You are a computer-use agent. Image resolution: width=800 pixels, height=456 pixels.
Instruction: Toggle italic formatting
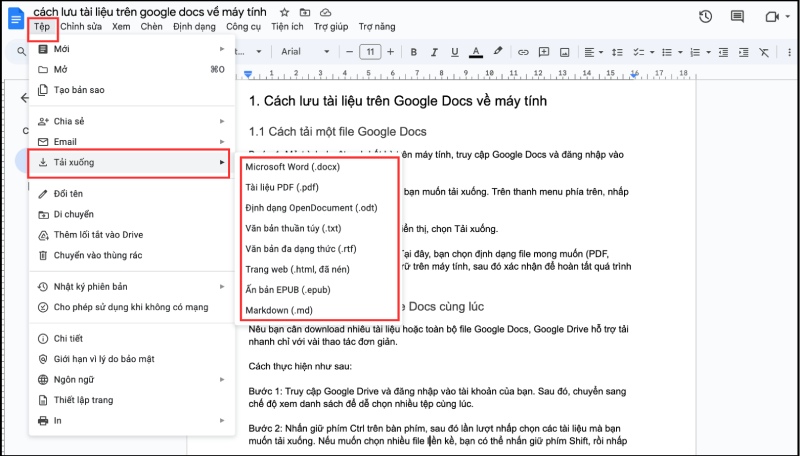[434, 52]
